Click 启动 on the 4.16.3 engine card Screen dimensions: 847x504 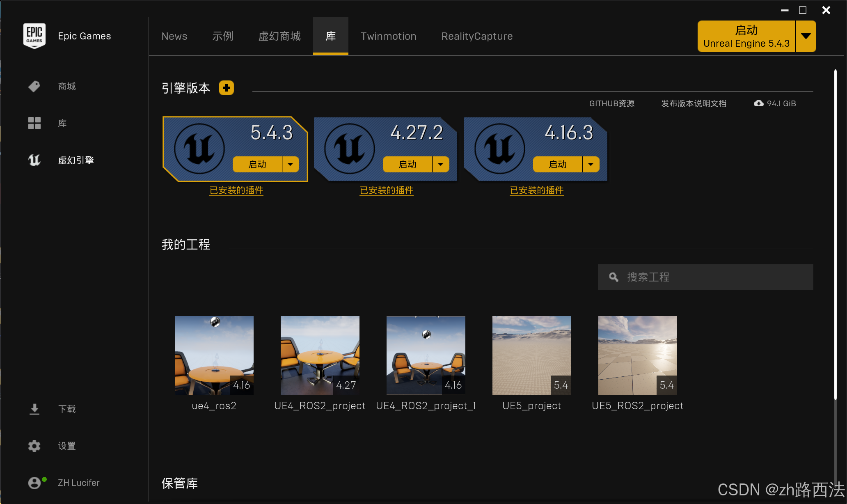(x=558, y=164)
